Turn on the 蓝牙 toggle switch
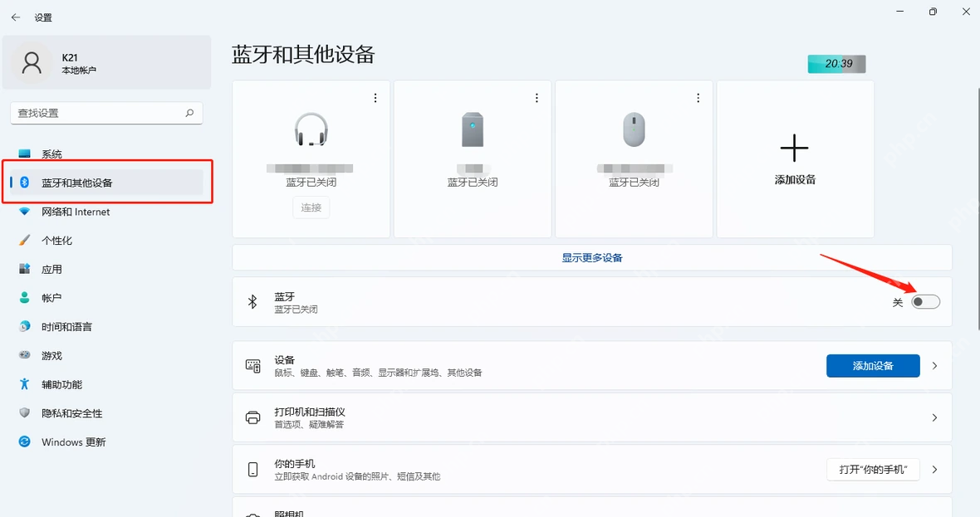Image resolution: width=980 pixels, height=517 pixels. [926, 301]
